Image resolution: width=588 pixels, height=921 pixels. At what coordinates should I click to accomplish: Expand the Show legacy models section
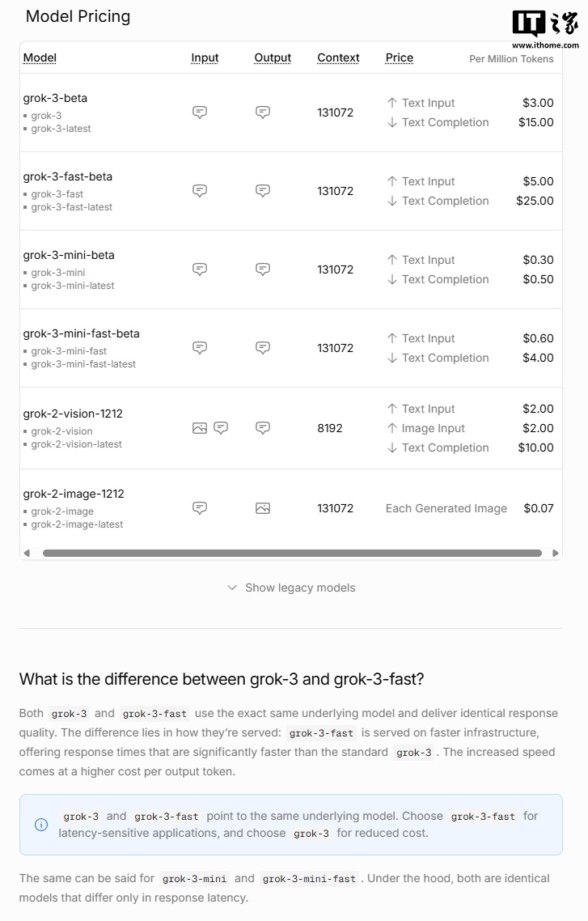300,588
